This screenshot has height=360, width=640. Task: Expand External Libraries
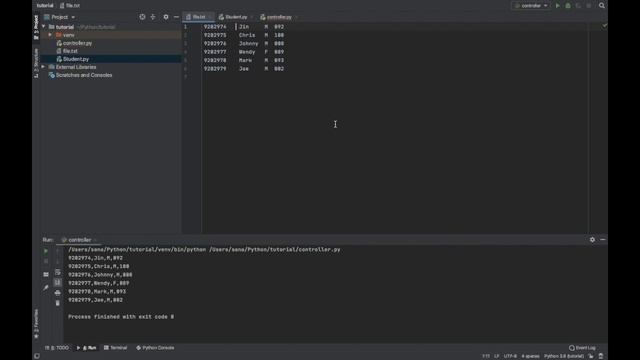[x=43, y=67]
